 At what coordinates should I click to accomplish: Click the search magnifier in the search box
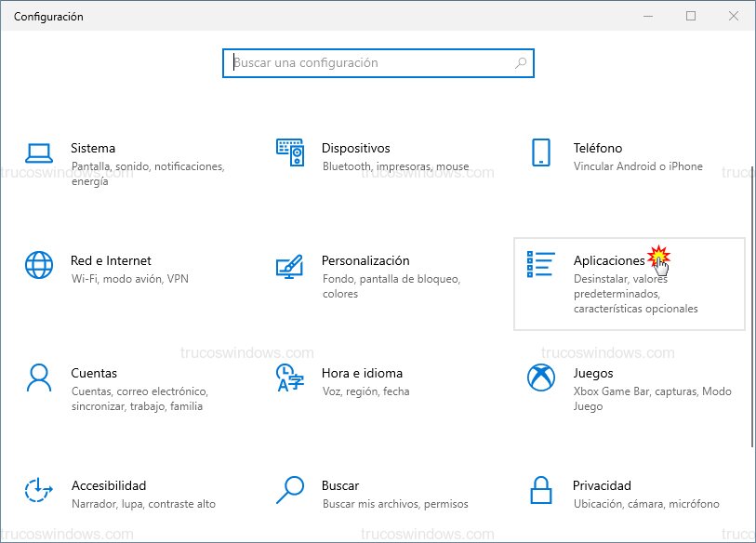coord(521,63)
